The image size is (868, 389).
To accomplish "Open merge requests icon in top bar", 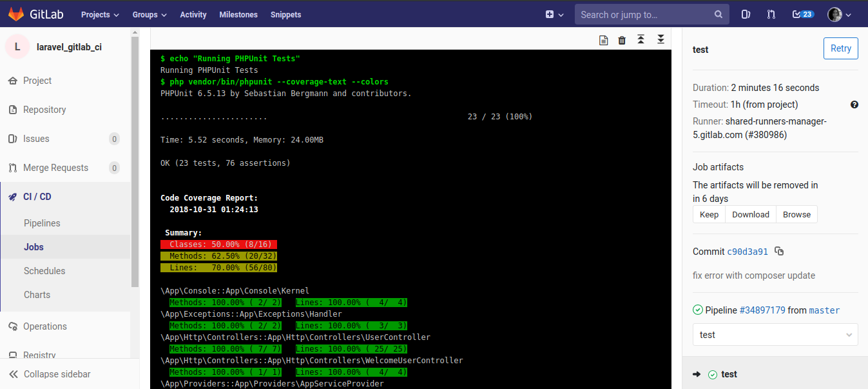I will tap(771, 14).
